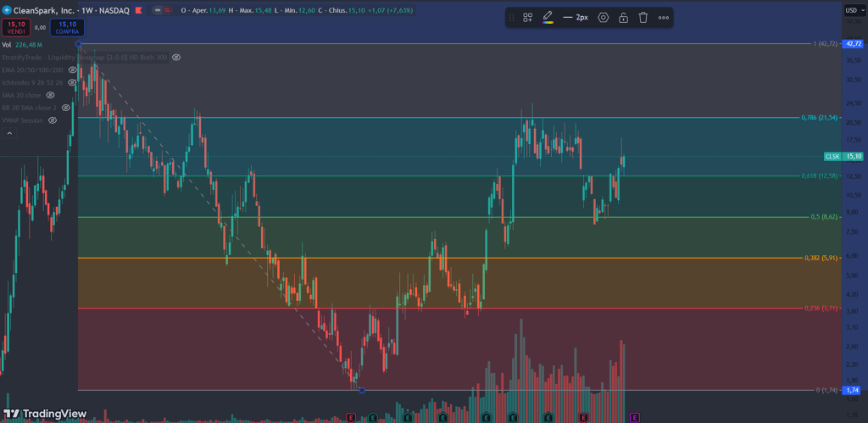Show the Ichimoku 9 26 52 26 indicator
This screenshot has height=423, width=868.
pyautogui.click(x=72, y=82)
